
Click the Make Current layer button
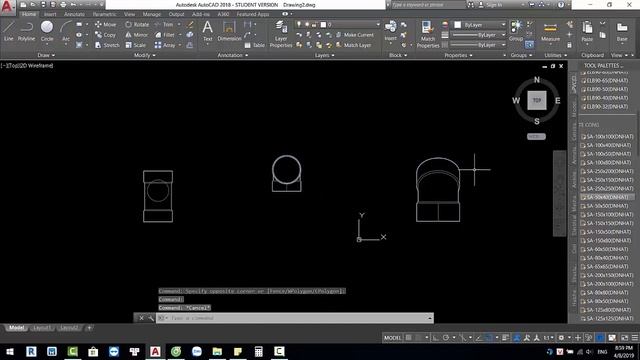[355, 35]
